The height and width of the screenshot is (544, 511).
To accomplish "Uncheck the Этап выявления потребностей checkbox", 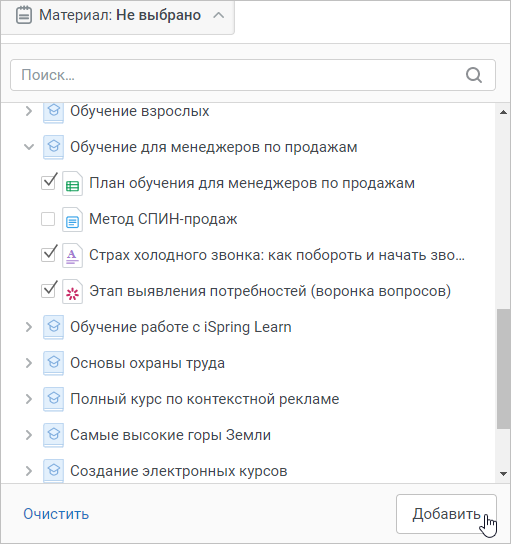I will click(x=48, y=290).
